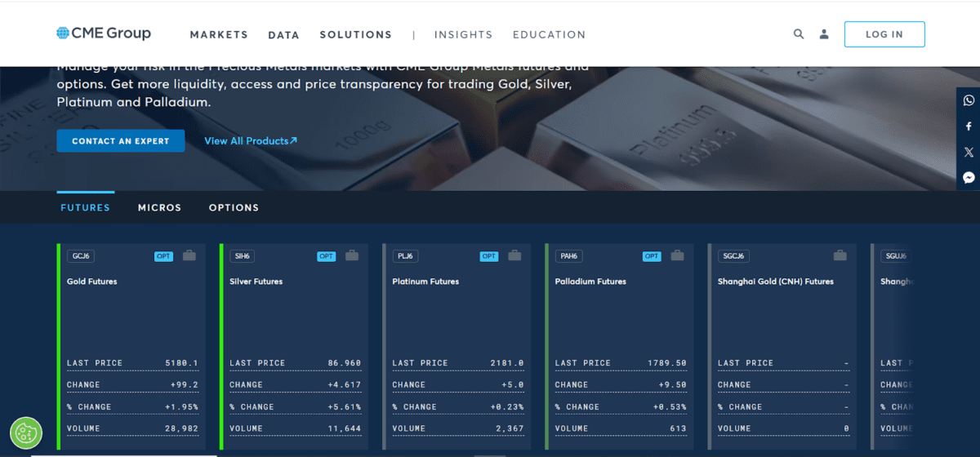The image size is (980, 457).
Task: Open the Data menu
Action: (283, 35)
